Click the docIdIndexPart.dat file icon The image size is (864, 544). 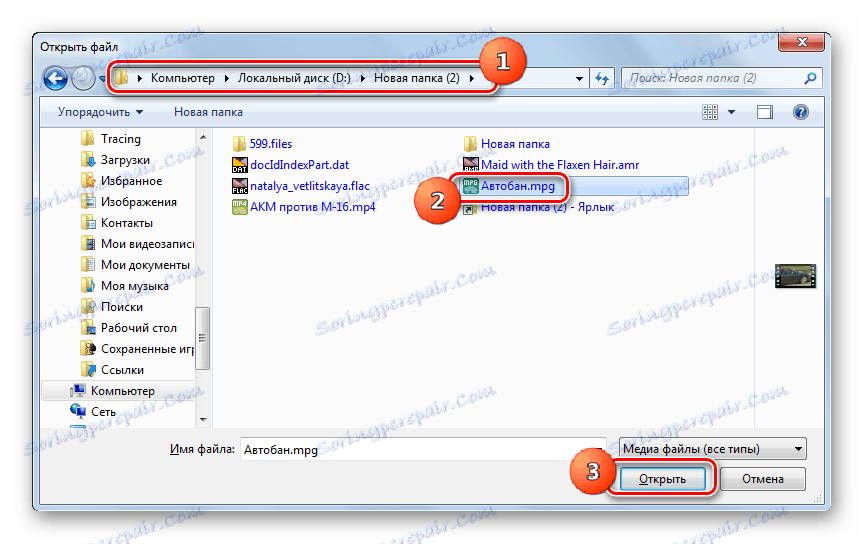[x=239, y=165]
